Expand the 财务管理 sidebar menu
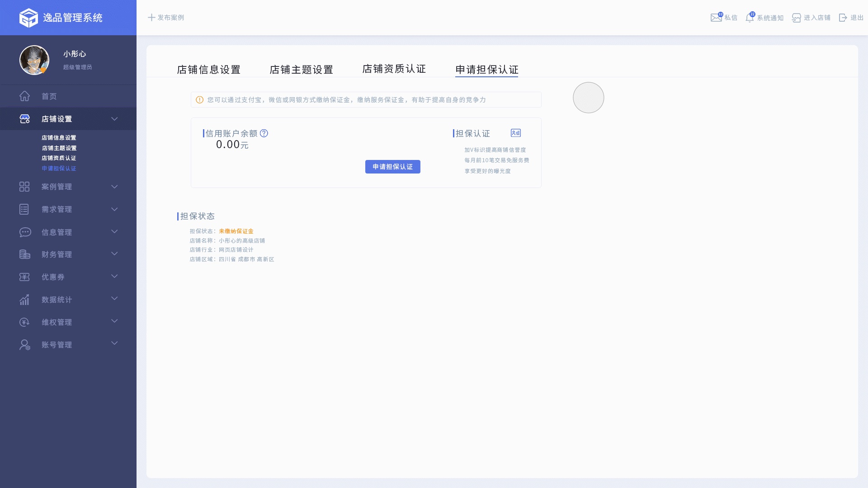Viewport: 868px width, 488px height. tap(57, 254)
